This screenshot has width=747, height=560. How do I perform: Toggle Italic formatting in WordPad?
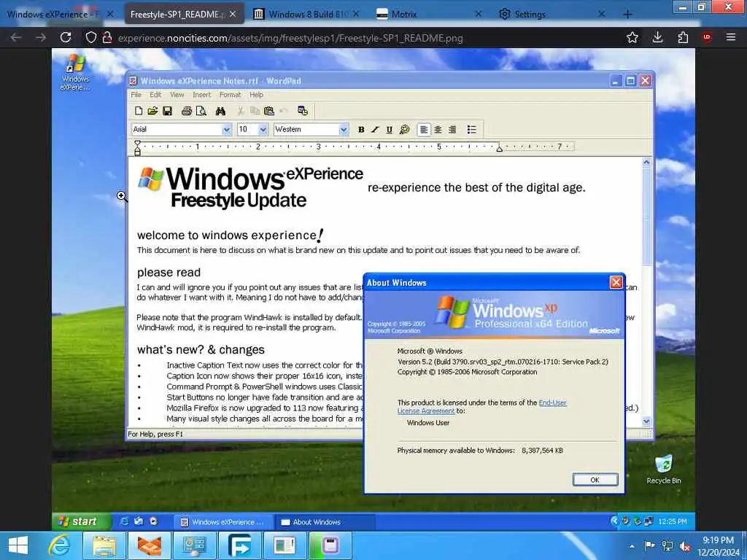coord(375,130)
